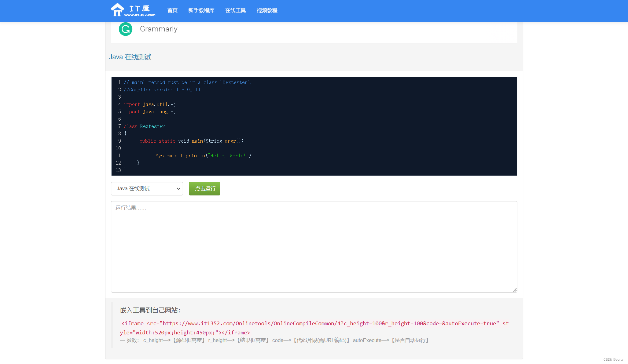Expand the Java 在线测试 language dropdown
The height and width of the screenshot is (364, 628).
[x=147, y=189]
